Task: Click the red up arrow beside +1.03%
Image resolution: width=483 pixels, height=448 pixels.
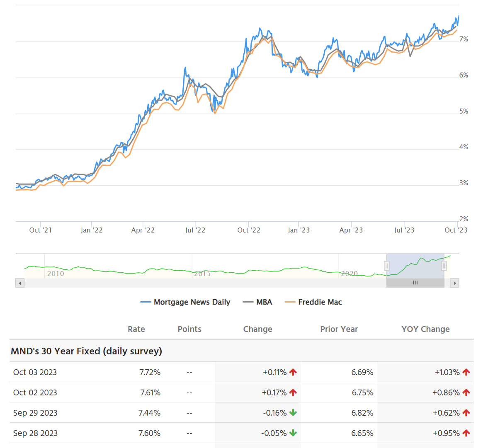Action: click(x=466, y=372)
